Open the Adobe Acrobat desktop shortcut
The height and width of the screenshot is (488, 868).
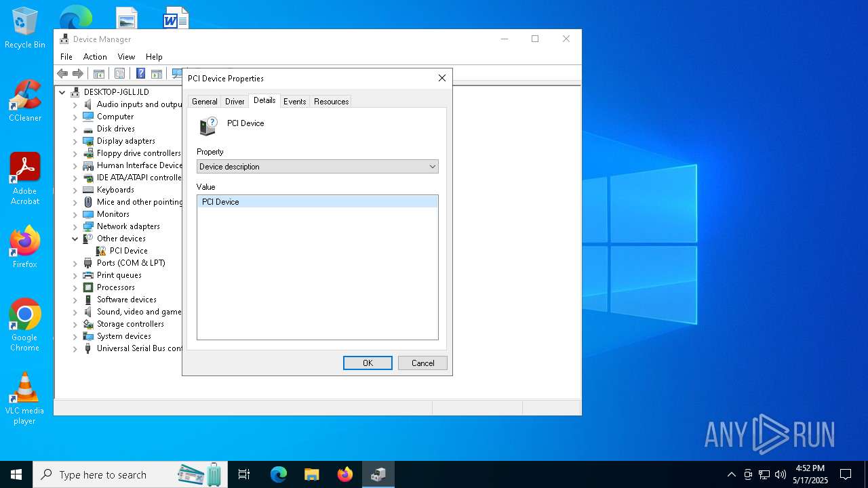click(25, 179)
